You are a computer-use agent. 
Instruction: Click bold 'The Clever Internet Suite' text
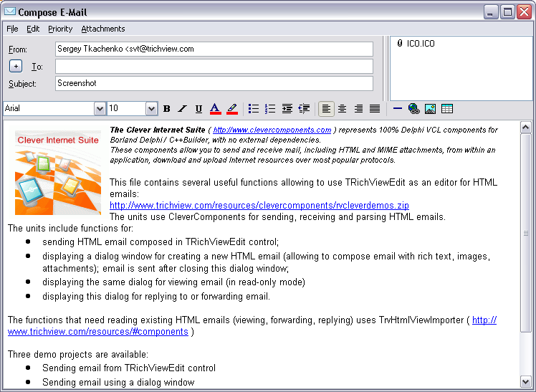click(x=158, y=130)
